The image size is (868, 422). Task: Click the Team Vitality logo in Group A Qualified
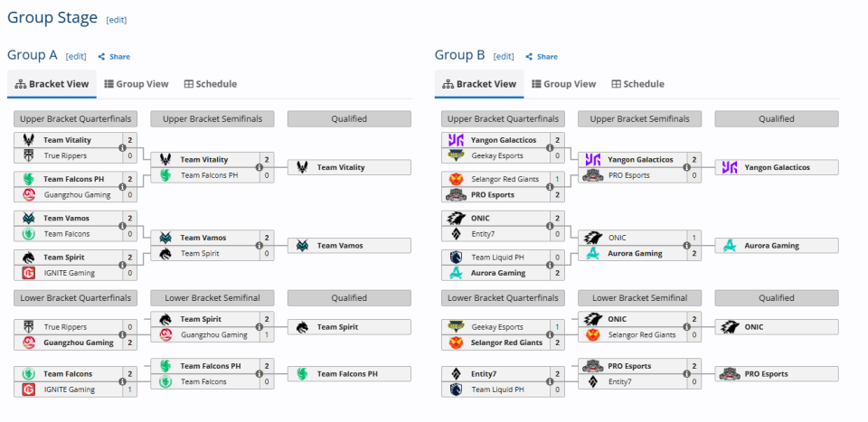(x=302, y=167)
